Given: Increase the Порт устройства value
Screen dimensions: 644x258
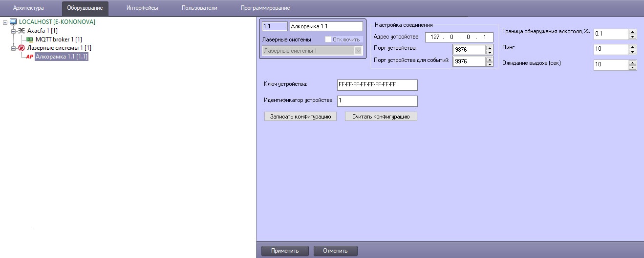Looking at the screenshot, I should (x=489, y=47).
